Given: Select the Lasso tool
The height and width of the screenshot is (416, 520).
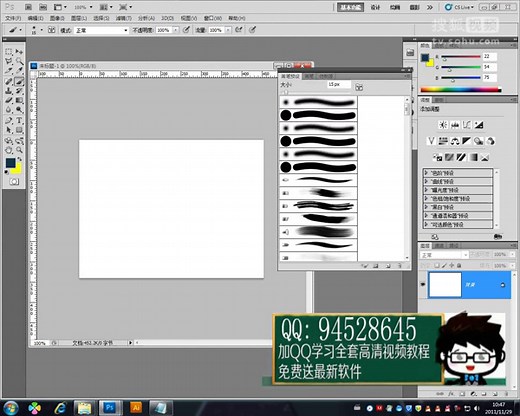Looking at the screenshot, I should pos(9,61).
